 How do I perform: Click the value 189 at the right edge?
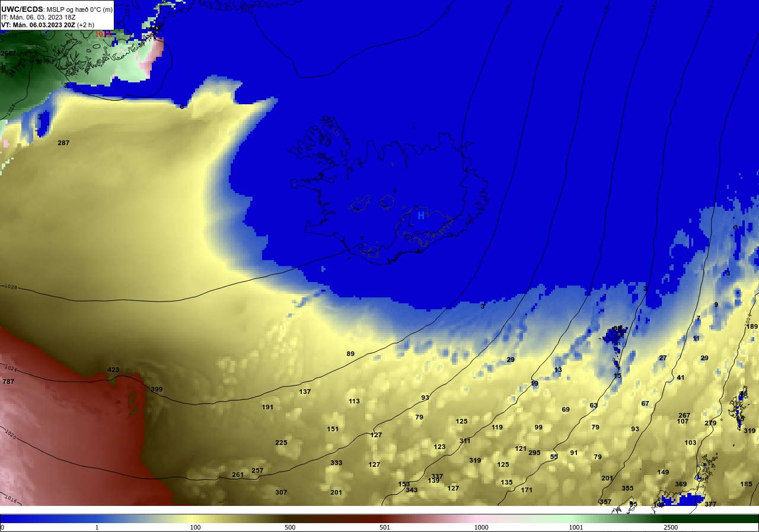coord(752,326)
